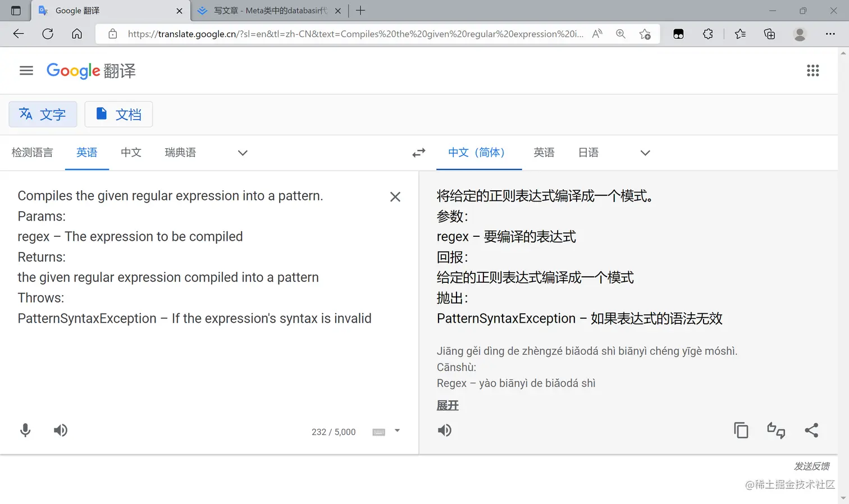Click the page vertical scrollbar track
Viewport: 849px width, 504px height.
point(843,275)
